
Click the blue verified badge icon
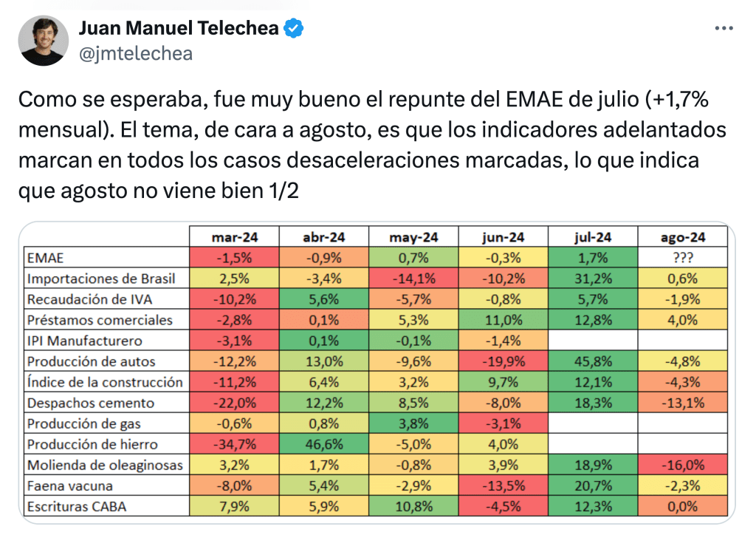[295, 29]
